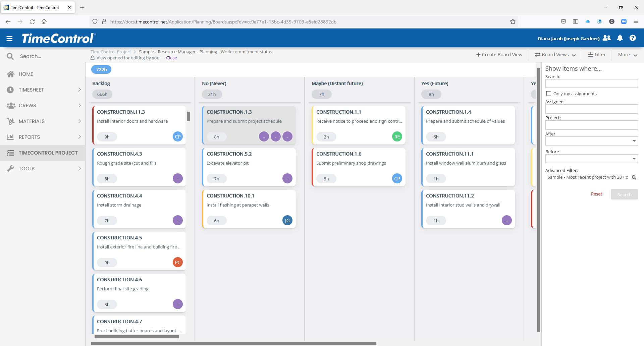Open the hamburger navigation menu
This screenshot has width=644, height=346.
pyautogui.click(x=9, y=38)
